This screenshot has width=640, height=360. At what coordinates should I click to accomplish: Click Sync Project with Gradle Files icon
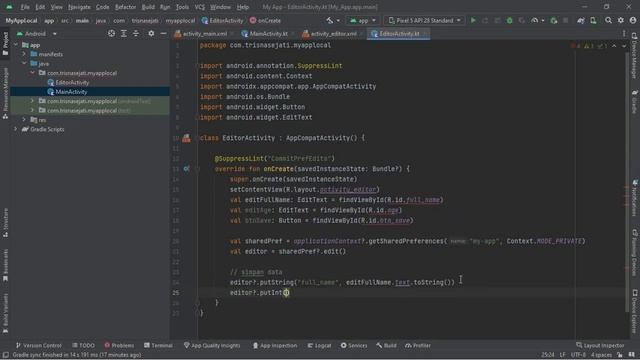pyautogui.click(x=581, y=20)
